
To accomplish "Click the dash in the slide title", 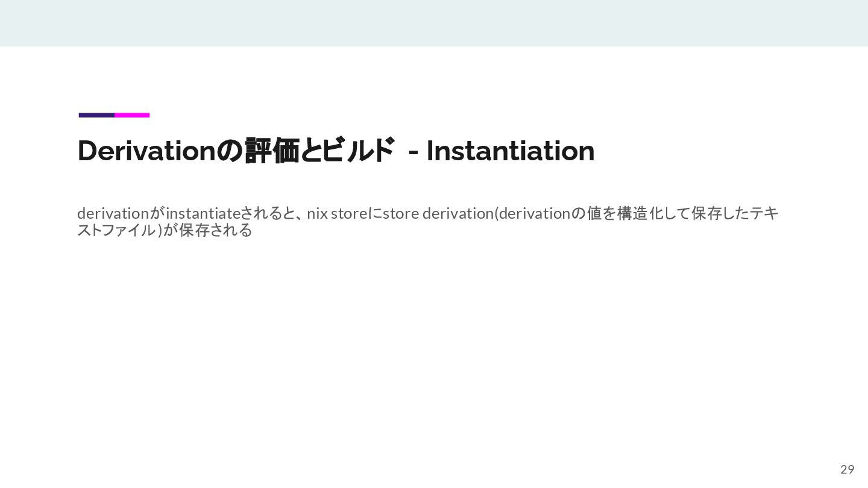I will click(414, 152).
